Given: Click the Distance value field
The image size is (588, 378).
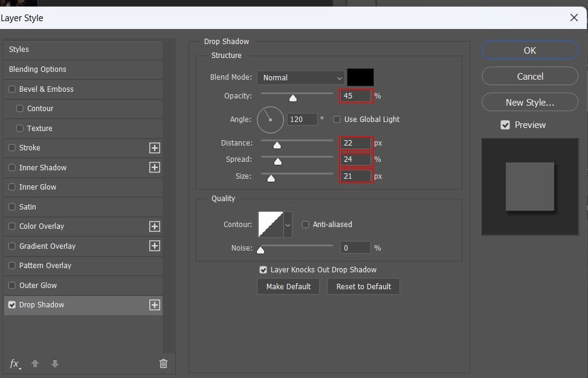Looking at the screenshot, I should coord(356,143).
